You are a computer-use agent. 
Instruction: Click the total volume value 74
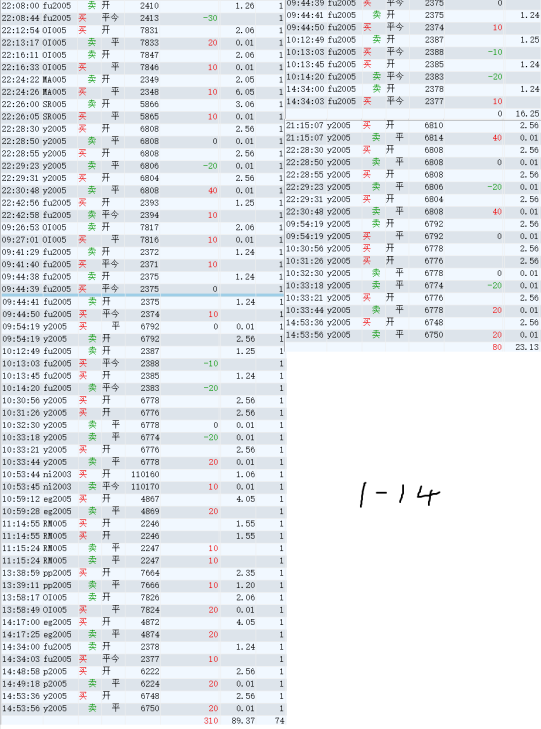coord(279,720)
